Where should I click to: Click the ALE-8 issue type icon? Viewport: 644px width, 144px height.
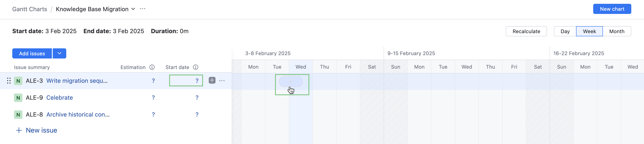18,115
